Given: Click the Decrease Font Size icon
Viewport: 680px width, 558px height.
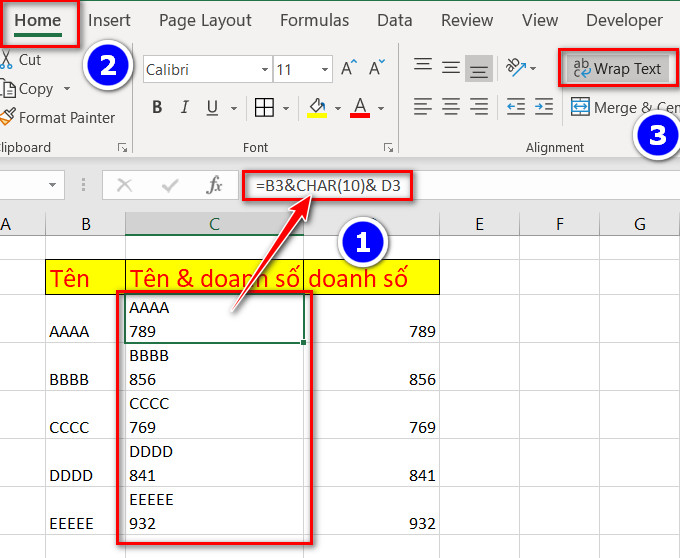Looking at the screenshot, I should tap(377, 69).
